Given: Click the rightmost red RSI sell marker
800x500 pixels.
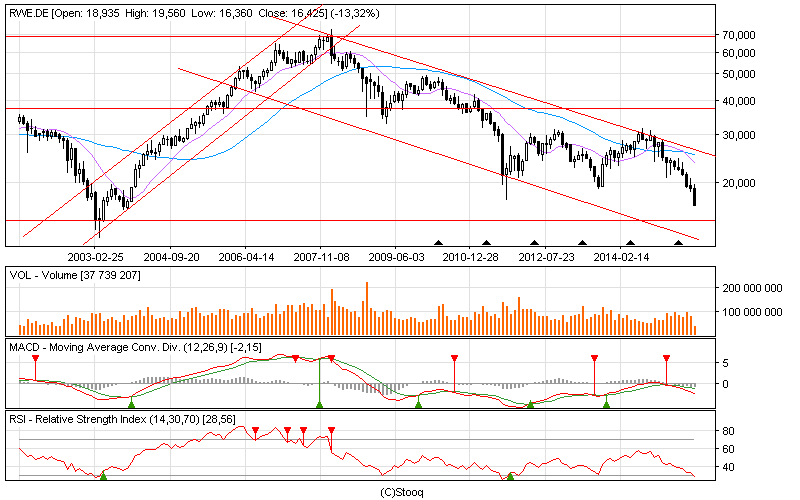Looking at the screenshot, I should (x=332, y=431).
